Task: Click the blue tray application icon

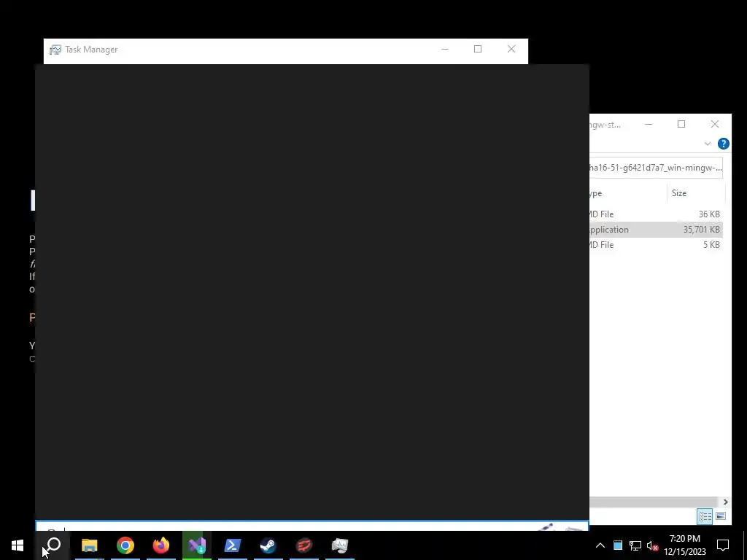Action: pyautogui.click(x=617, y=545)
